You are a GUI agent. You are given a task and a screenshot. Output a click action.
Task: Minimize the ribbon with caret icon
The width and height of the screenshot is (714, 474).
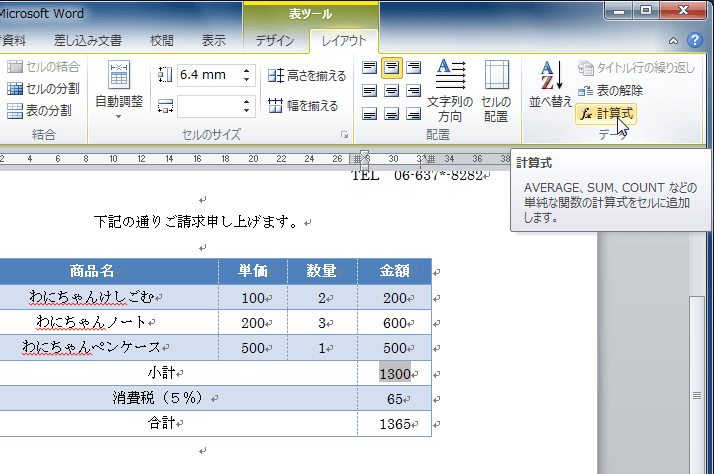pyautogui.click(x=673, y=41)
